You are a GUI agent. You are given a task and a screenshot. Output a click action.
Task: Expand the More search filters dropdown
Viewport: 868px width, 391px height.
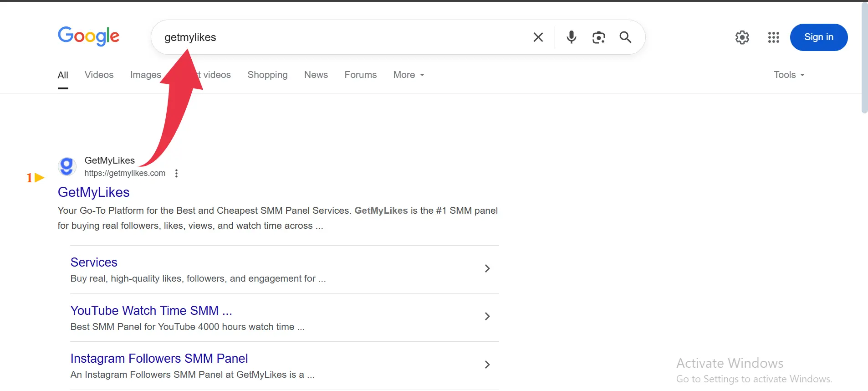(408, 75)
